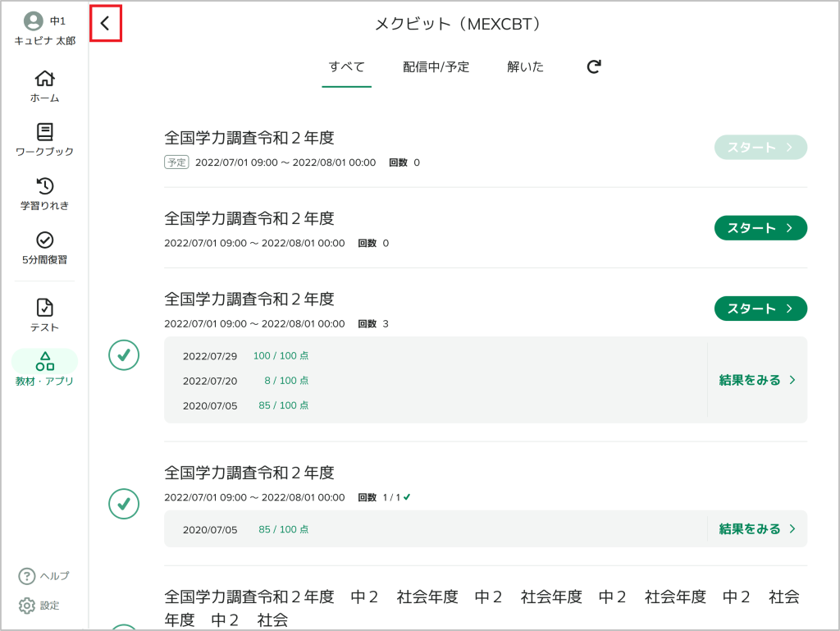Image resolution: width=840 pixels, height=631 pixels.
Task: Click 回数 1/1 count text
Action: (384, 497)
